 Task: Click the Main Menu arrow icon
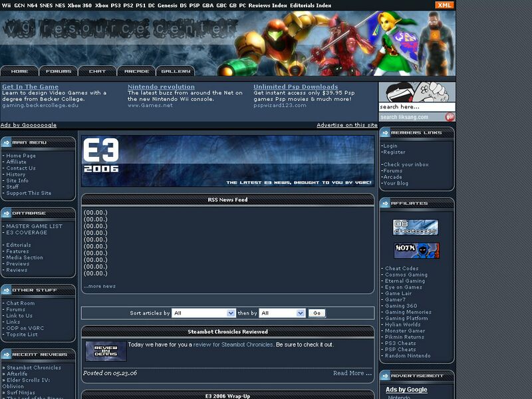tap(7, 142)
